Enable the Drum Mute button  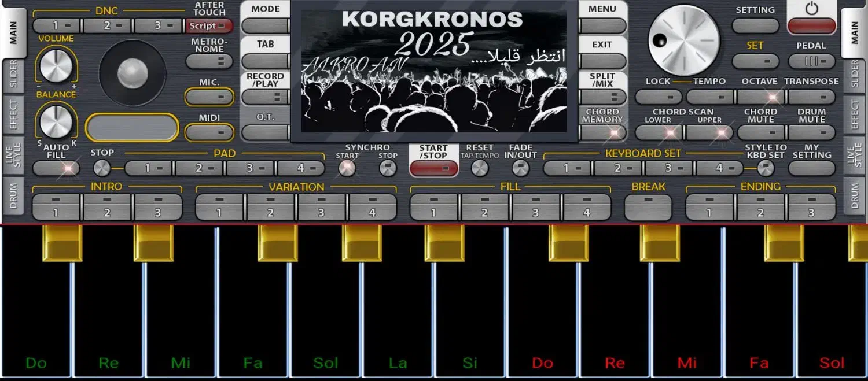point(811,132)
